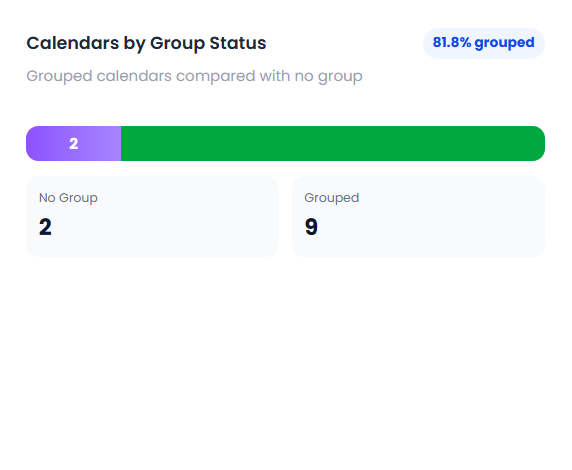Open the No Group summary card
572x470 pixels.
point(152,216)
